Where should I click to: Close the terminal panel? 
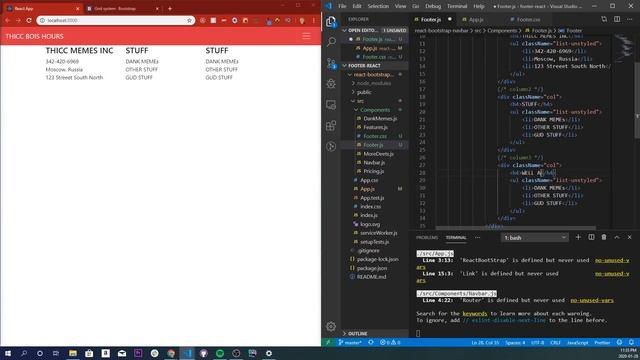(629, 237)
